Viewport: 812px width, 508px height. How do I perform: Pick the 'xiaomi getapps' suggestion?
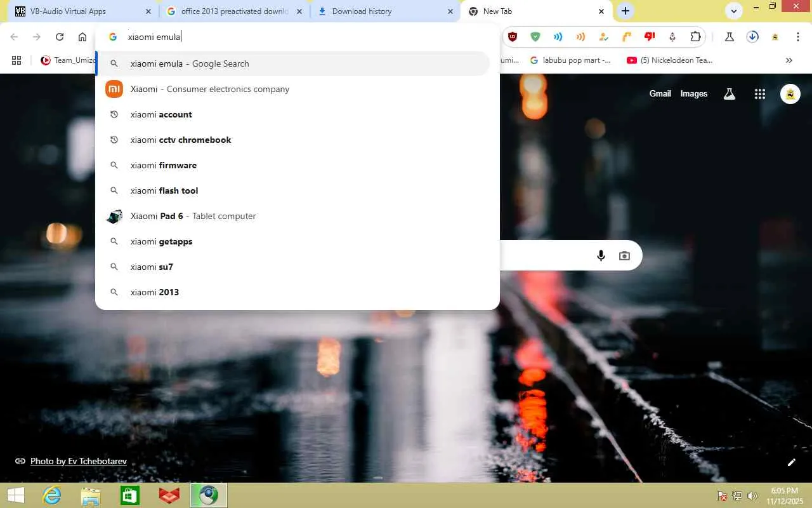(x=293, y=241)
